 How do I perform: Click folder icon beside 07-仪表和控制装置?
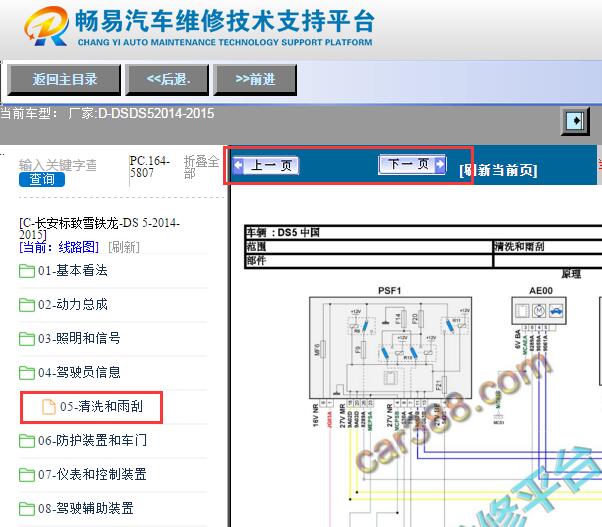[27, 474]
